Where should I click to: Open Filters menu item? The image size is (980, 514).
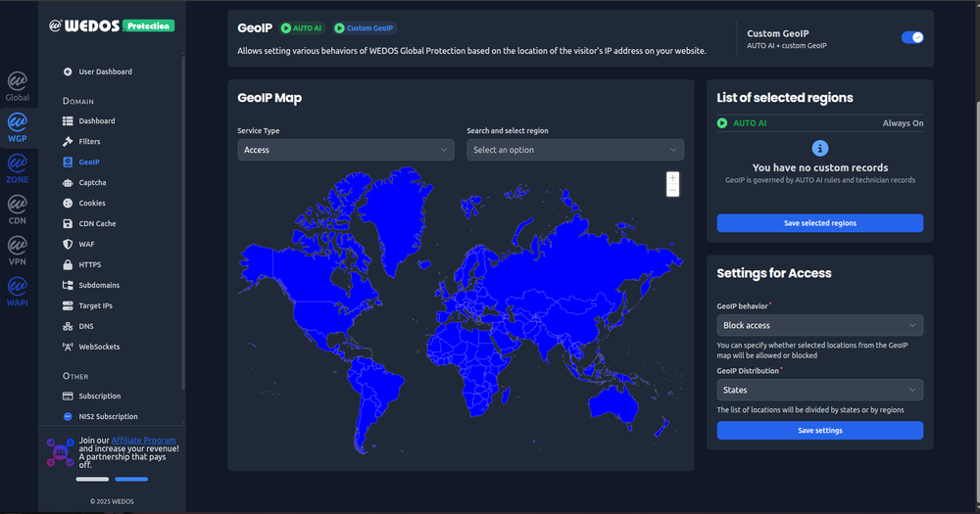[x=89, y=142]
